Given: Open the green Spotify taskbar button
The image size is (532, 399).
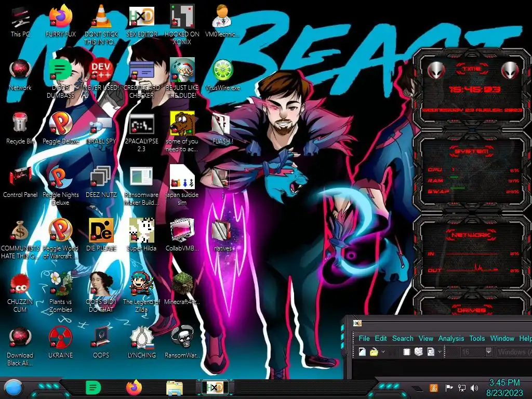Looking at the screenshot, I should tap(94, 388).
